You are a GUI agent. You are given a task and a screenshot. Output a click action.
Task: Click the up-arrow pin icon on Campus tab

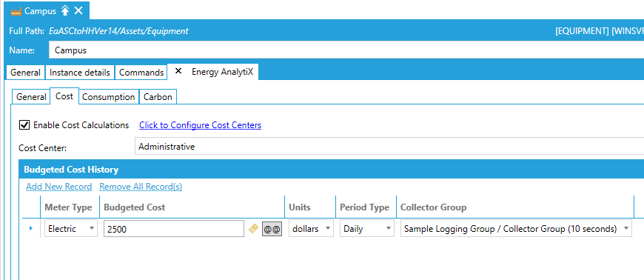click(65, 10)
